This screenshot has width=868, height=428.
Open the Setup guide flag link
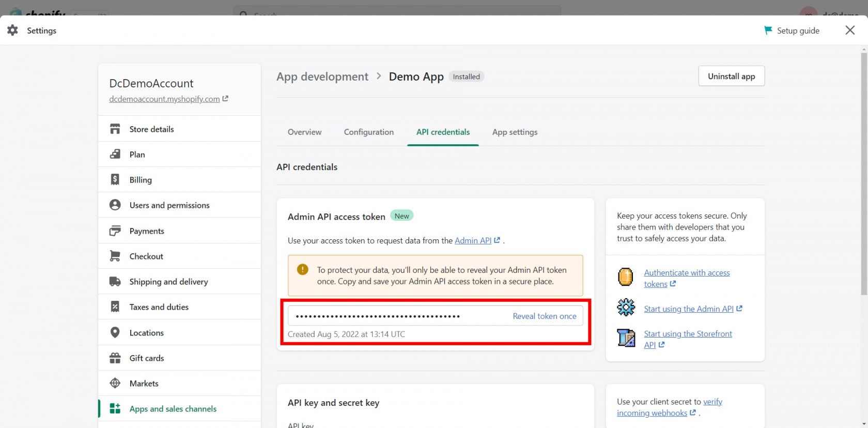point(792,30)
